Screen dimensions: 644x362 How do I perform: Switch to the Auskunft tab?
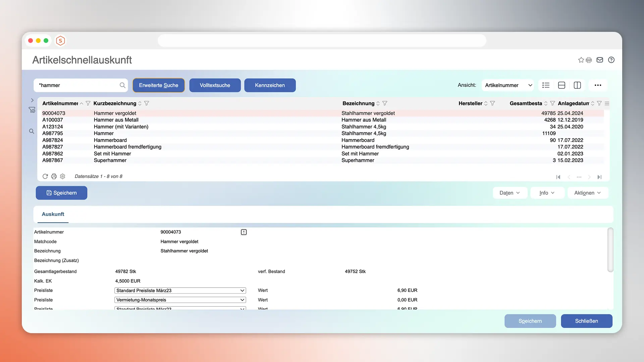point(53,214)
